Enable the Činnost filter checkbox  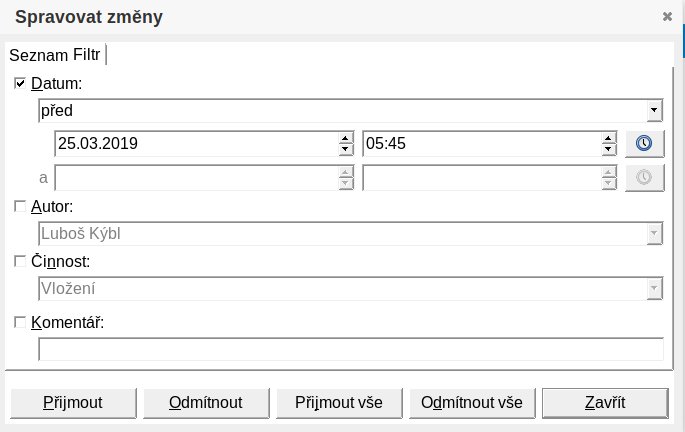point(20,261)
